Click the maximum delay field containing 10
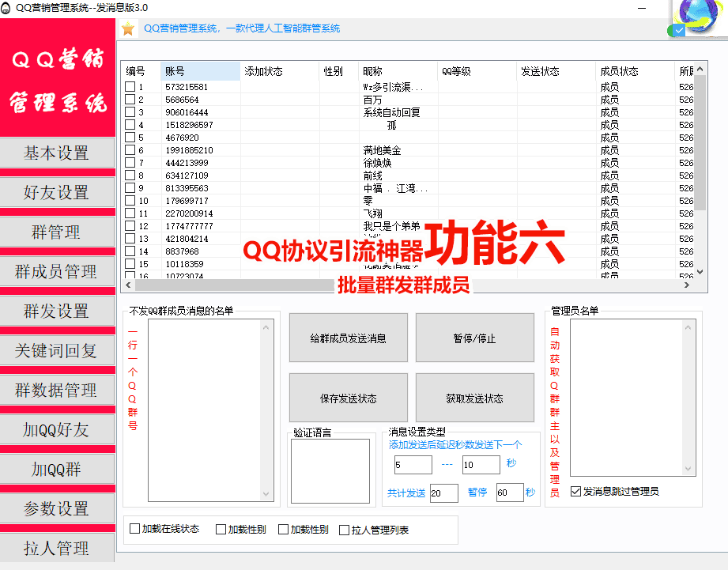The image size is (728, 570). (481, 465)
